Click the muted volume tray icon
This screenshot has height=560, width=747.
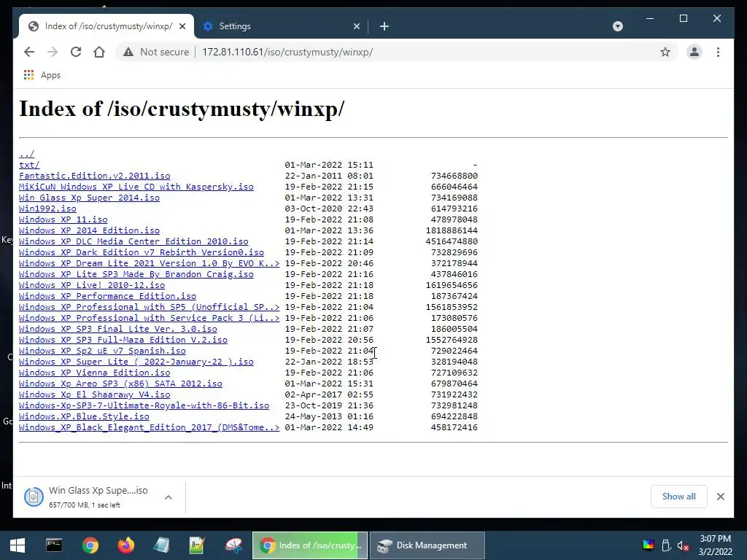(683, 545)
